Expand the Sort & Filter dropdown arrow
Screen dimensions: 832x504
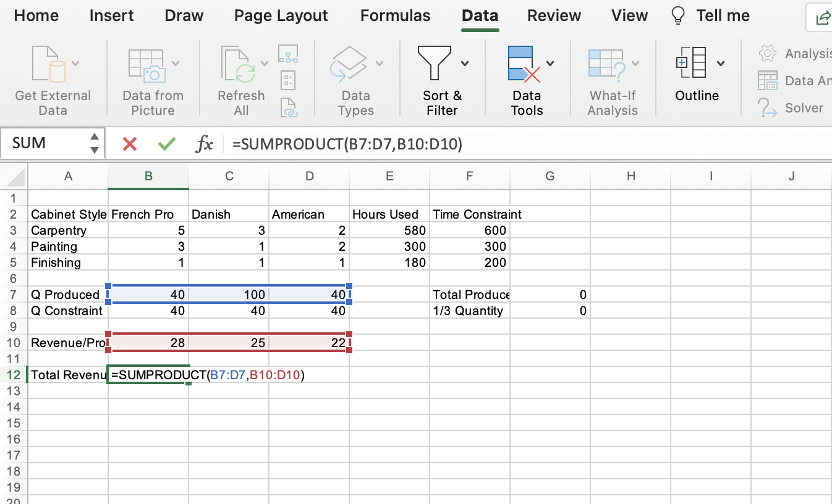(464, 63)
